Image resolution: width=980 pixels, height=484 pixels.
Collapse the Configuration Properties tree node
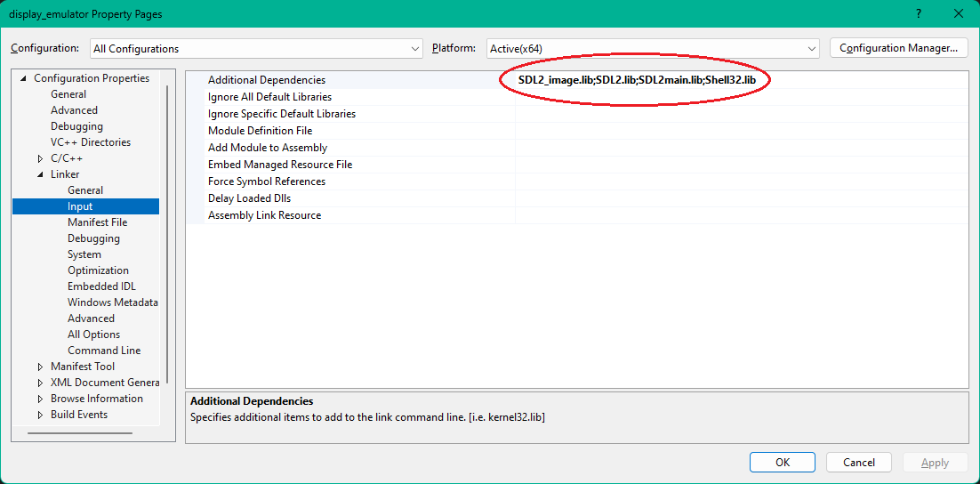(x=24, y=78)
